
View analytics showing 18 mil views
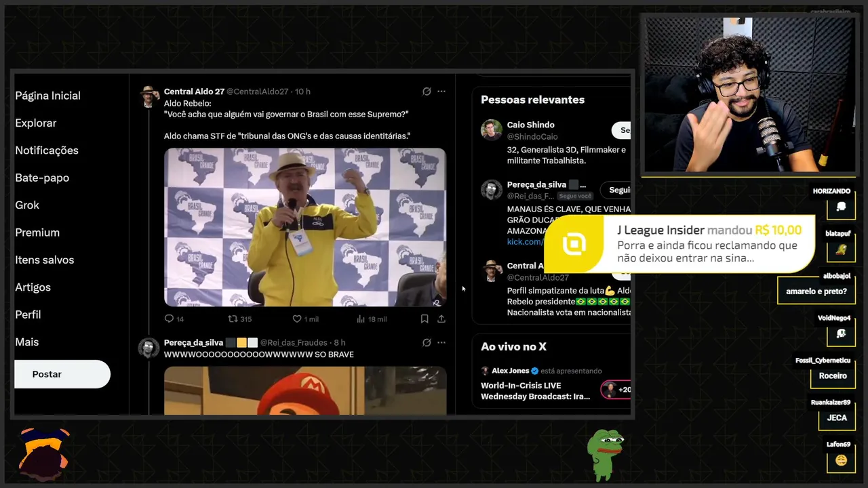(x=372, y=319)
